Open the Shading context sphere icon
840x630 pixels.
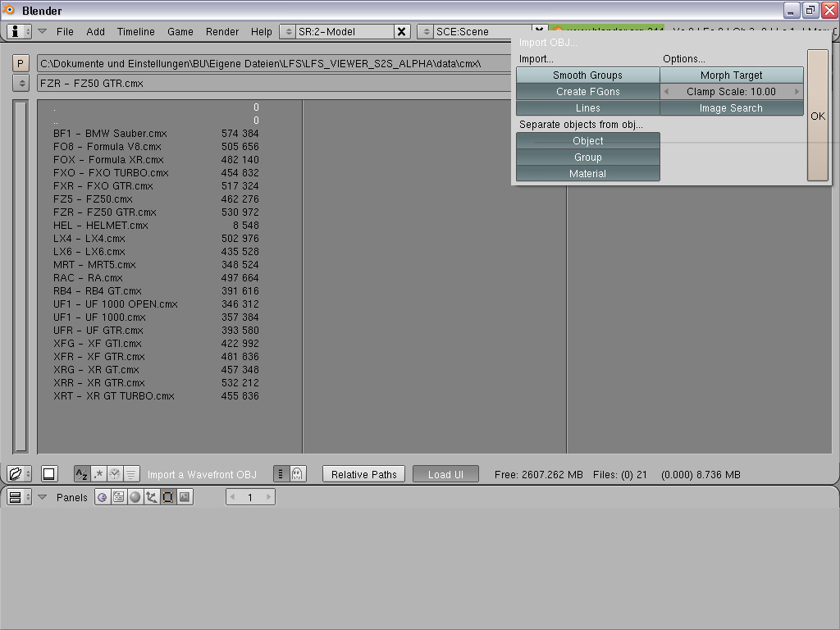[135, 497]
